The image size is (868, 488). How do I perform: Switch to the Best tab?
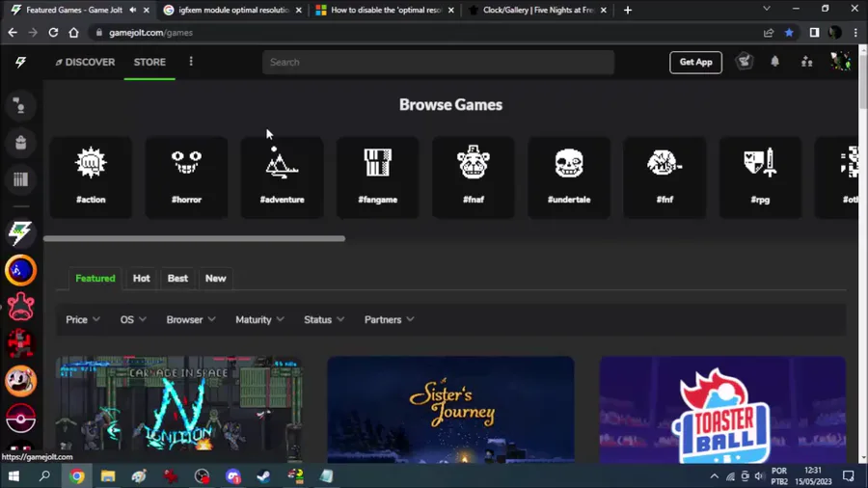tap(177, 279)
